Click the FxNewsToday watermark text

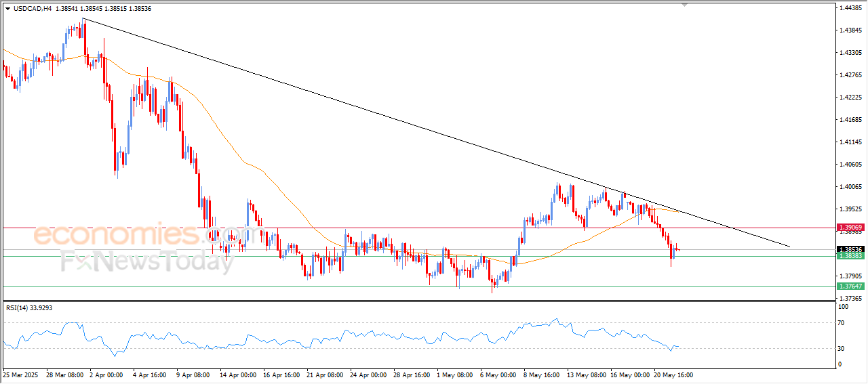point(146,261)
